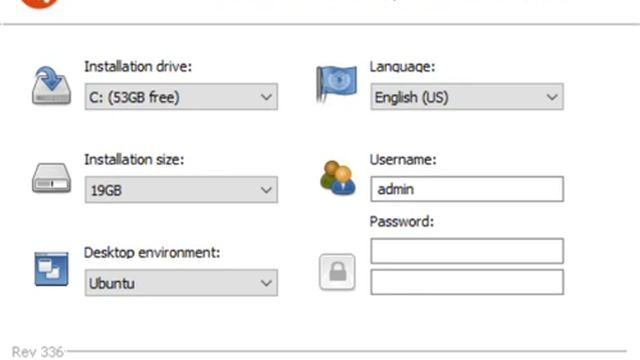The width and height of the screenshot is (640, 360).
Task: Open the Desktop environment Ubuntu dropdown
Action: [181, 283]
